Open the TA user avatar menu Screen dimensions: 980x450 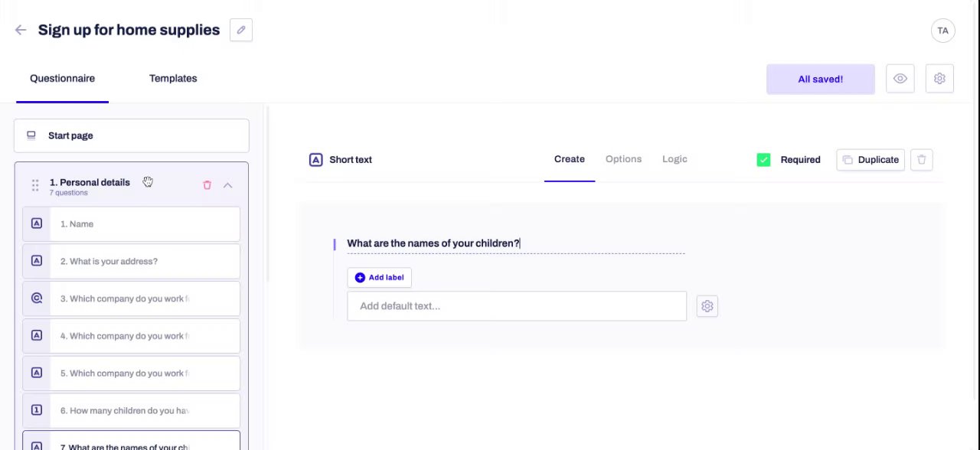942,31
